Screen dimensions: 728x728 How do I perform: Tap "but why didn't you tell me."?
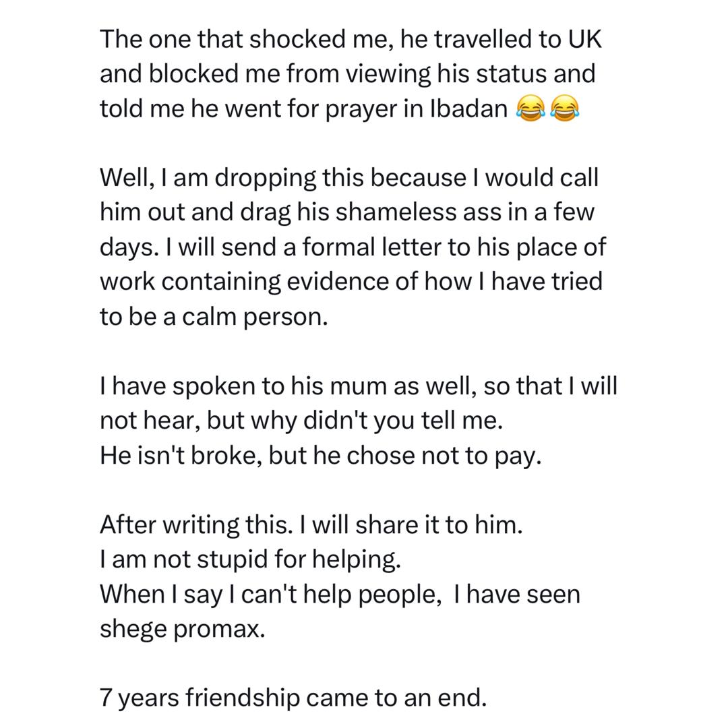[x=355, y=421]
